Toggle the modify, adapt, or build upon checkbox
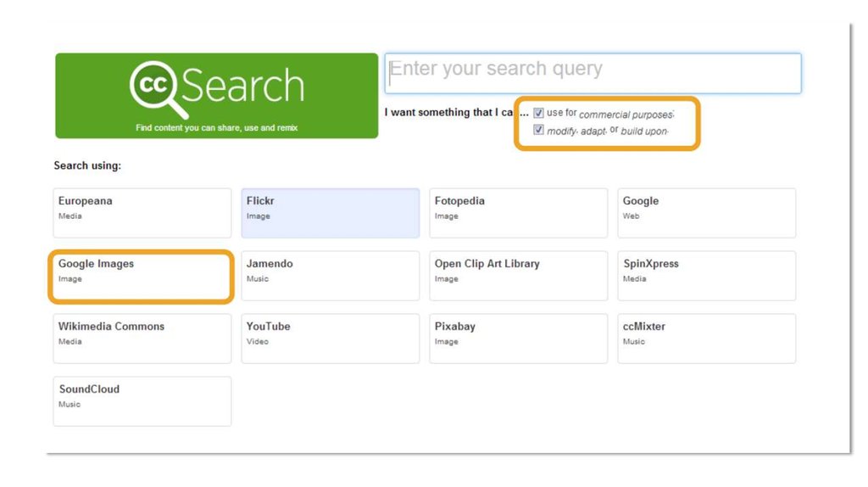 (x=538, y=130)
